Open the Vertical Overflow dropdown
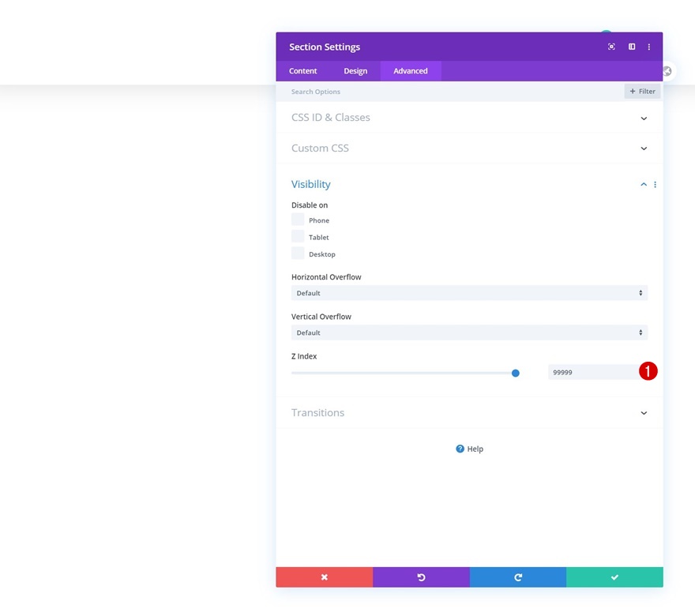The width and height of the screenshot is (695, 616). (469, 332)
